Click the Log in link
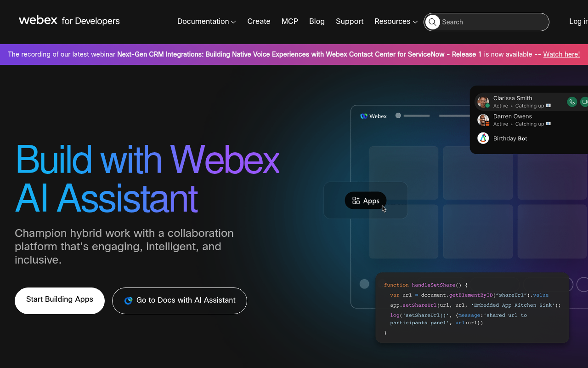The height and width of the screenshot is (368, 588). 578,22
